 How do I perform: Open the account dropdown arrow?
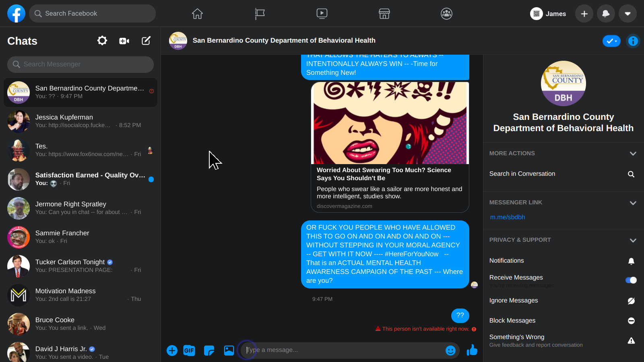[627, 14]
